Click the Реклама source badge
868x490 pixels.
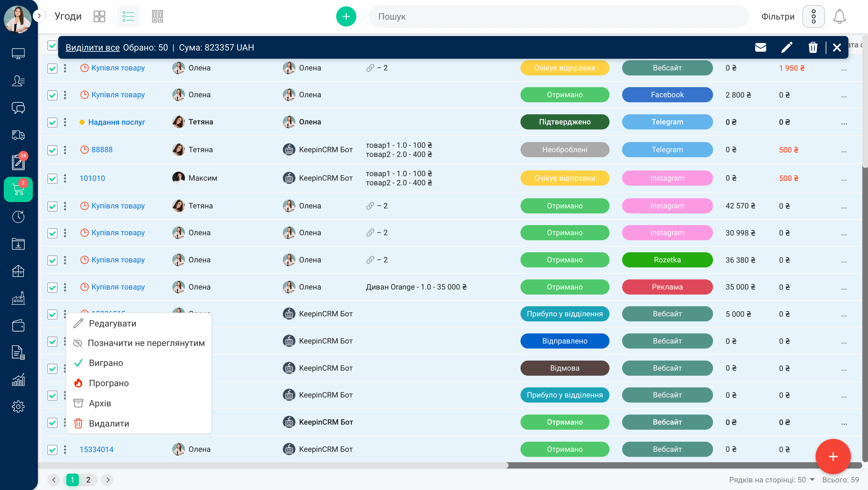click(667, 287)
